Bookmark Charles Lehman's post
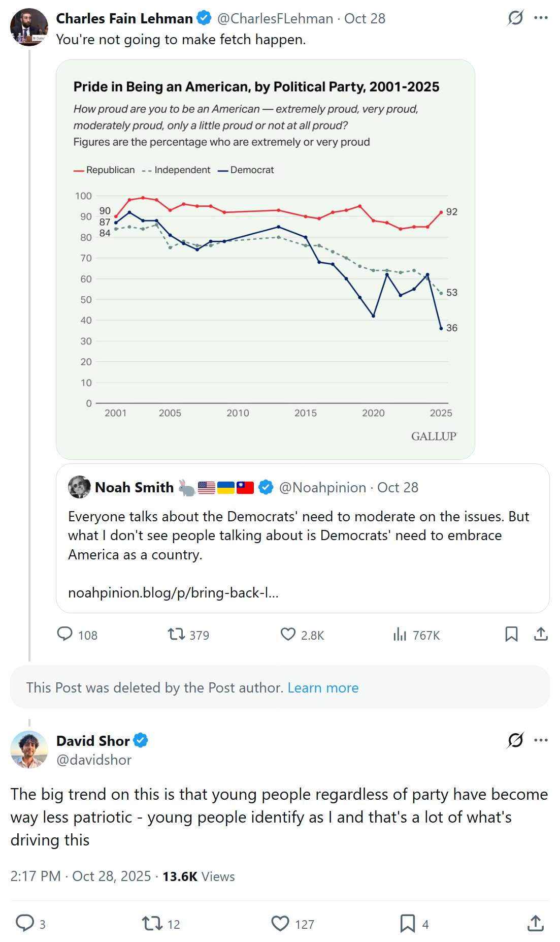The image size is (560, 942). [511, 634]
